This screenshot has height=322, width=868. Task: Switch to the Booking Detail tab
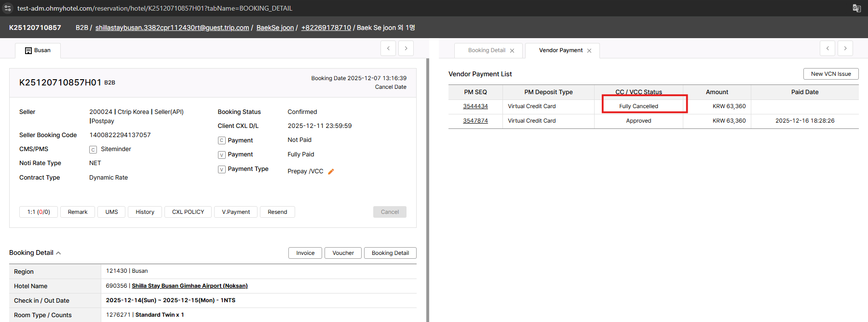tap(486, 50)
